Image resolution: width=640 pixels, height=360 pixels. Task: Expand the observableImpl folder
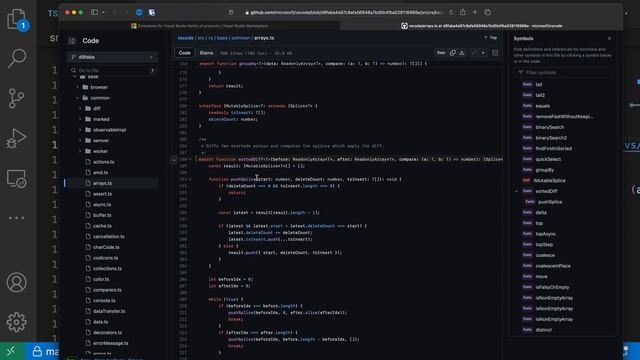80,130
